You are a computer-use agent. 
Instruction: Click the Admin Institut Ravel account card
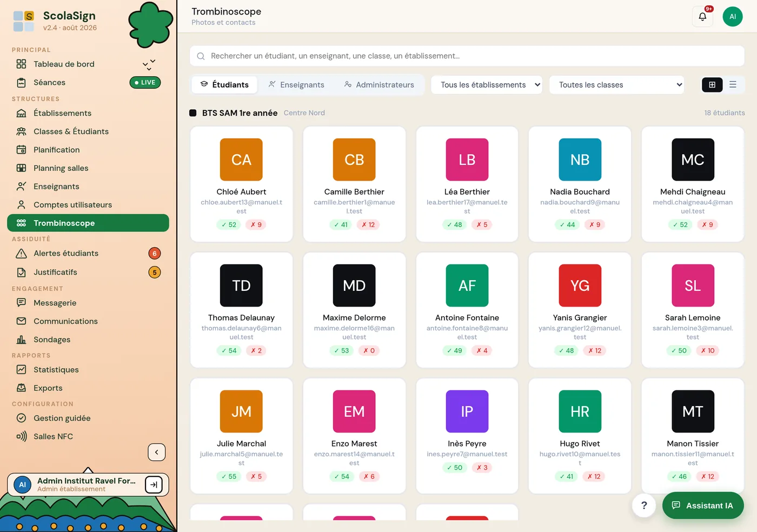(88, 485)
